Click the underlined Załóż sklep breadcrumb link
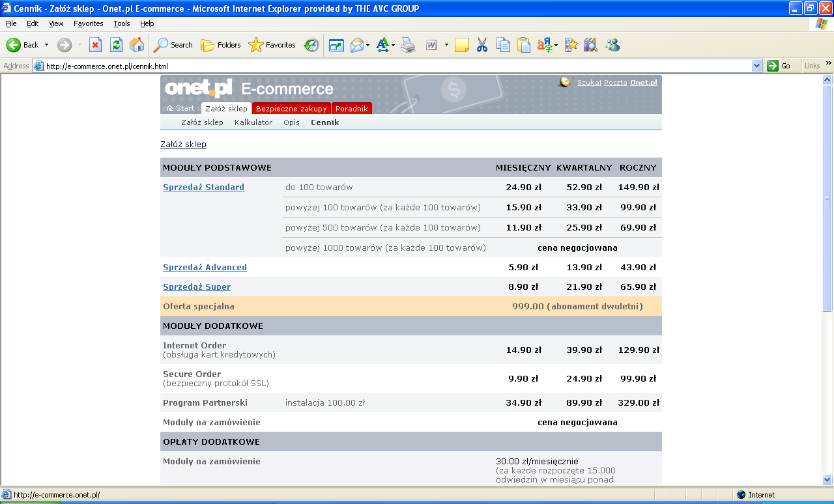This screenshot has height=504, width=834. click(183, 144)
